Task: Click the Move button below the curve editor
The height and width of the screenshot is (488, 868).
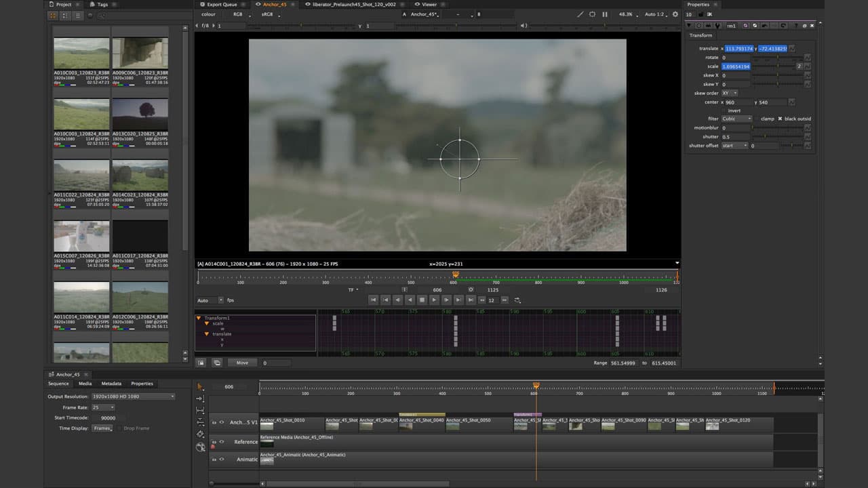Action: coord(242,362)
